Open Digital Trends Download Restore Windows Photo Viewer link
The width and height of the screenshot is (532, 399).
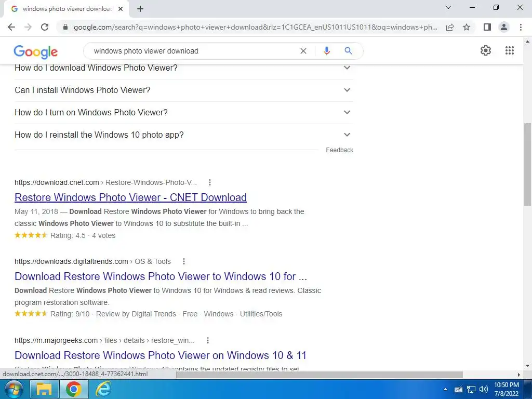[161, 276]
